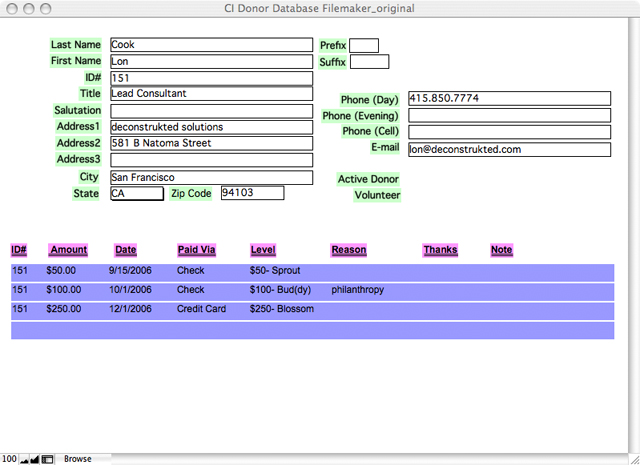Click the Paid Via column header

click(197, 250)
